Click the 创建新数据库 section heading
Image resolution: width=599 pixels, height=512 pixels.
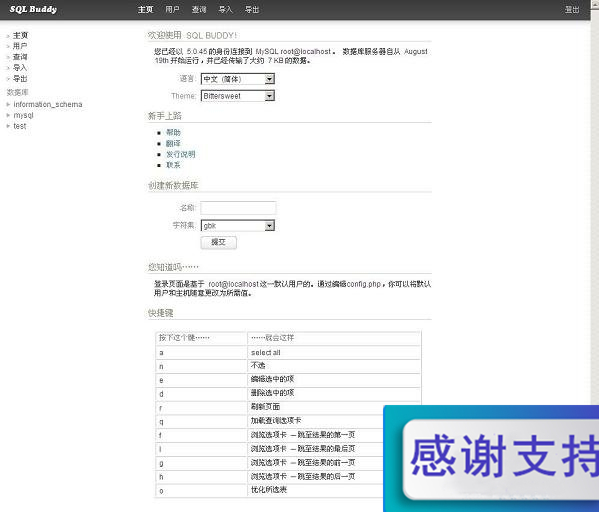173,185
